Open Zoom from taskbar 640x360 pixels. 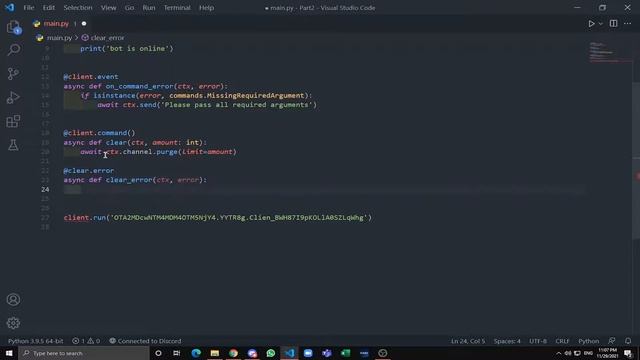coord(308,353)
